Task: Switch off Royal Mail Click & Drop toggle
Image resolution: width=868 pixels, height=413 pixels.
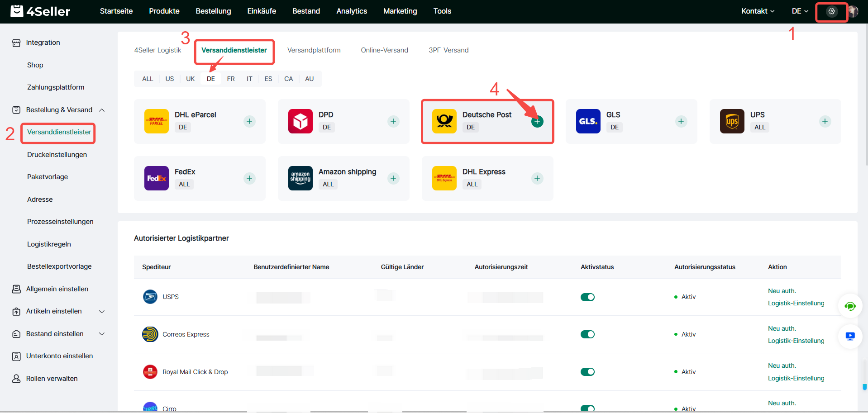Action: coord(587,372)
